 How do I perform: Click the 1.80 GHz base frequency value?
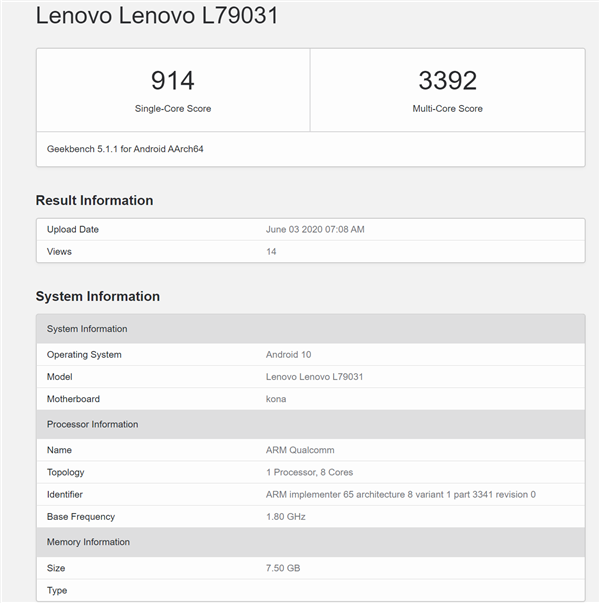click(285, 516)
